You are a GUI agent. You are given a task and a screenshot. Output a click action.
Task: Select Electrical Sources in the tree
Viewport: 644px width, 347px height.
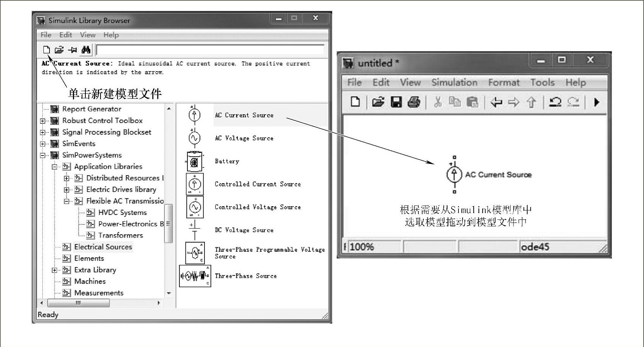[103, 247]
